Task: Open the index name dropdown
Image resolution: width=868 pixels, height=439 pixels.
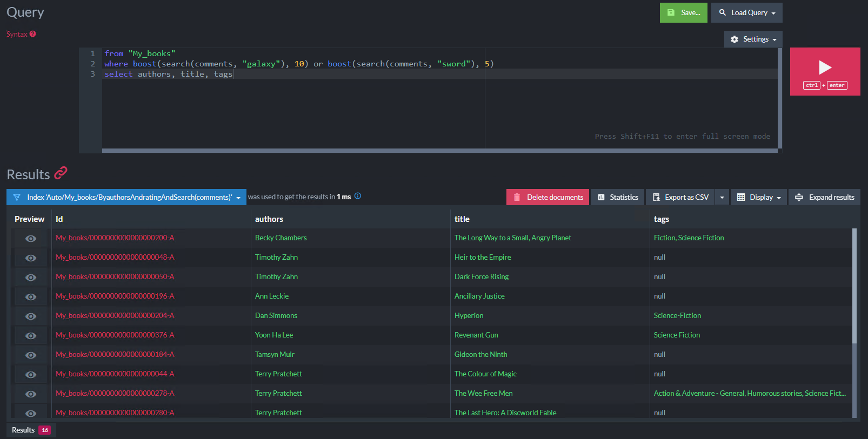Action: (126, 197)
